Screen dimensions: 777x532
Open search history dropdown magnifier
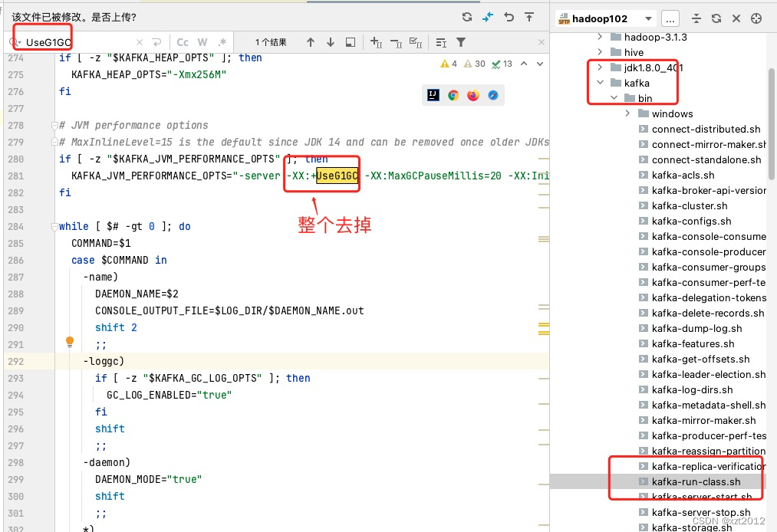point(15,43)
